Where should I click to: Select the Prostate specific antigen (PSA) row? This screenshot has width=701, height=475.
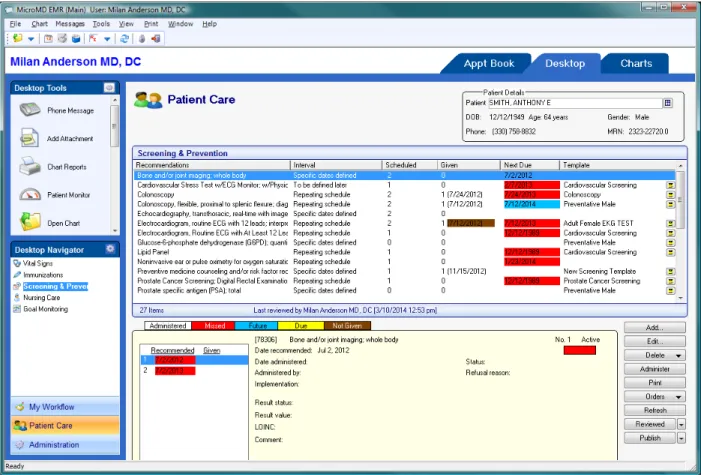click(405, 291)
